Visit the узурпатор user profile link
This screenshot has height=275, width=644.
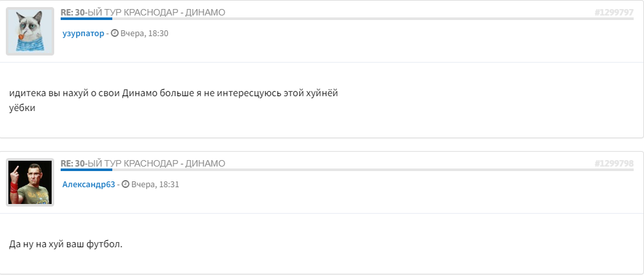click(x=83, y=34)
